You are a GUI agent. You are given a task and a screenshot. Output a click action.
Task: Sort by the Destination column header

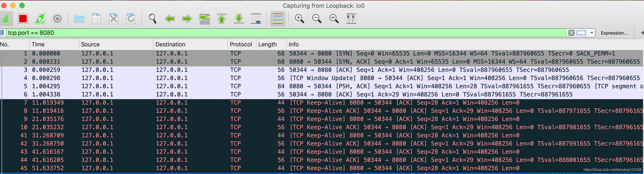click(191, 44)
